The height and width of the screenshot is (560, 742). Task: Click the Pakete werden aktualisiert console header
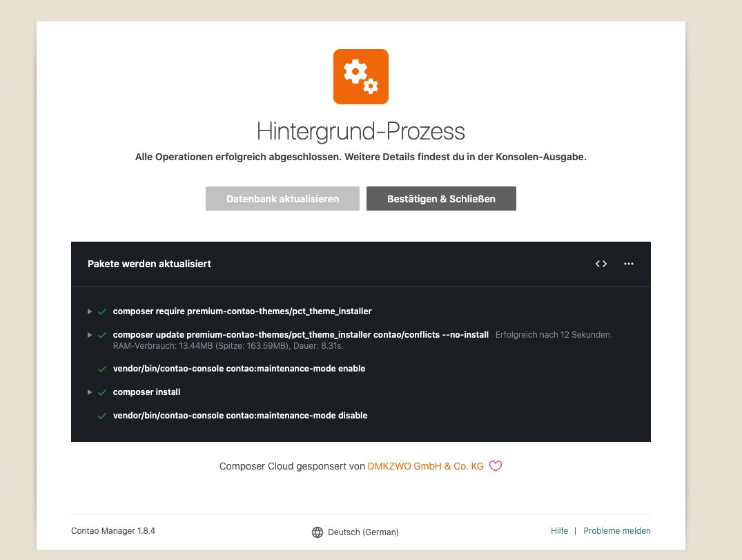tap(149, 264)
